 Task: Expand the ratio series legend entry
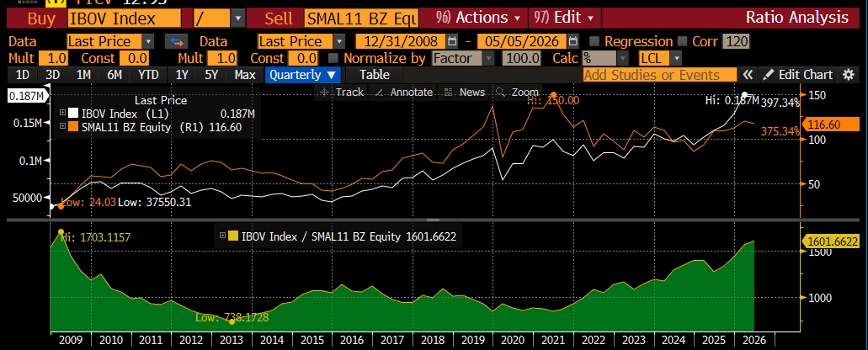(x=223, y=236)
